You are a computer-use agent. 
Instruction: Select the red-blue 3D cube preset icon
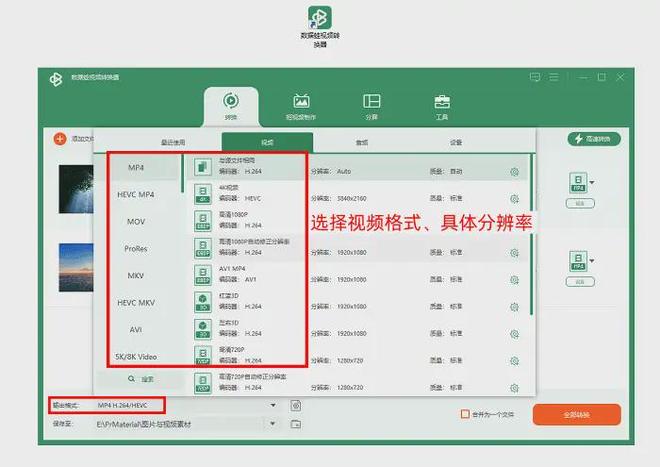coord(203,302)
